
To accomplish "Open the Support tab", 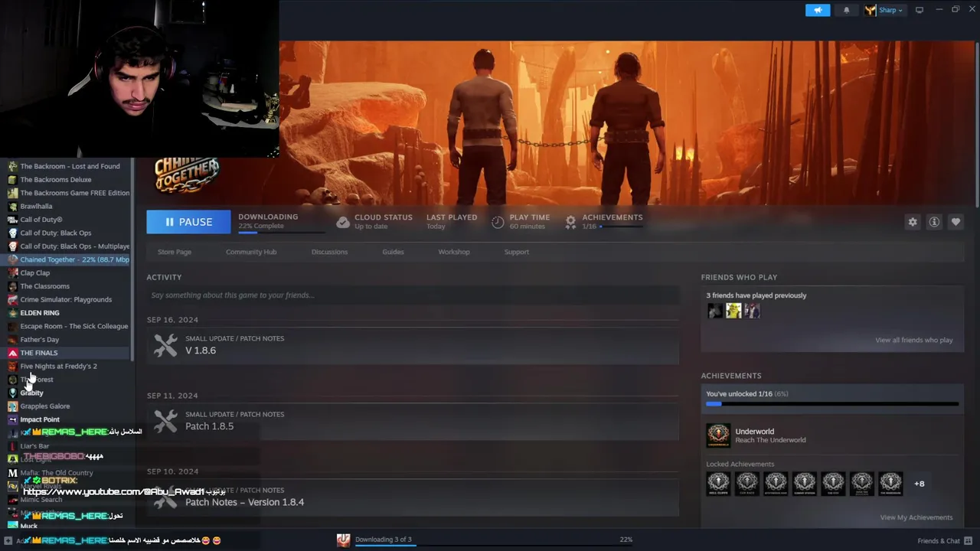I will coord(516,252).
